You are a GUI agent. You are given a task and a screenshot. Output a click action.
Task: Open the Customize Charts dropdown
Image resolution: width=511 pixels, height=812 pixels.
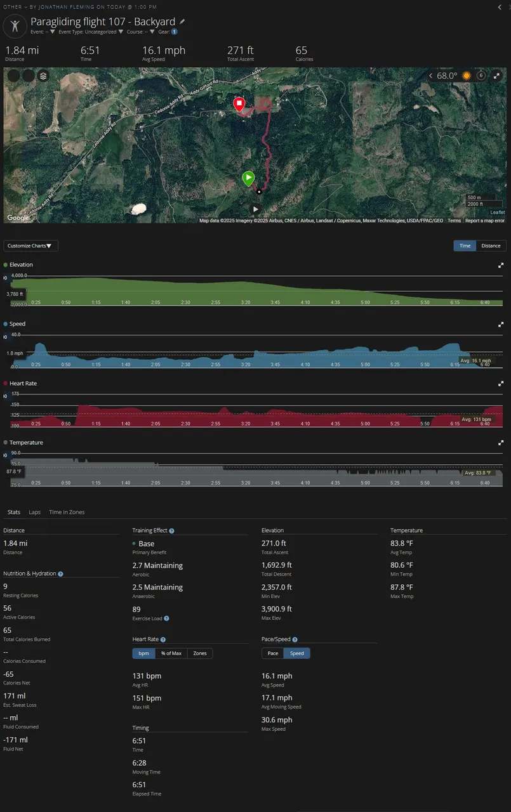tap(30, 246)
